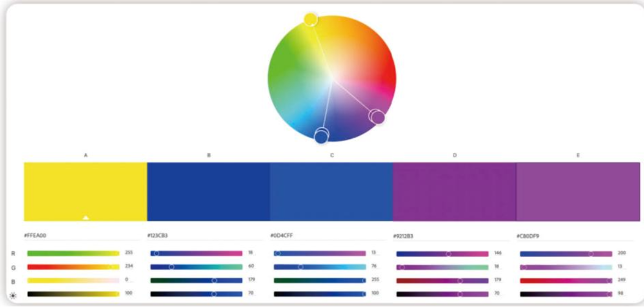Adjust the brightness slider under #FFEA00
This screenshot has height=307, width=644.
coord(73,294)
